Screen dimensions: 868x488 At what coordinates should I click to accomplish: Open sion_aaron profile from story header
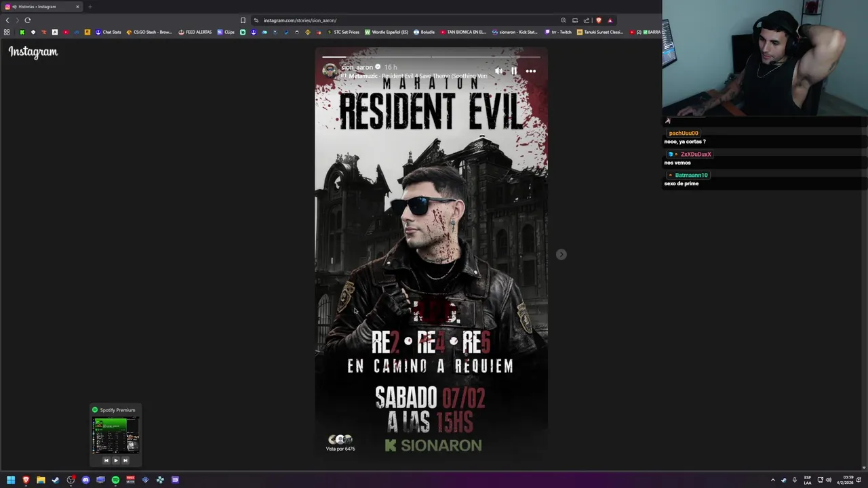357,67
